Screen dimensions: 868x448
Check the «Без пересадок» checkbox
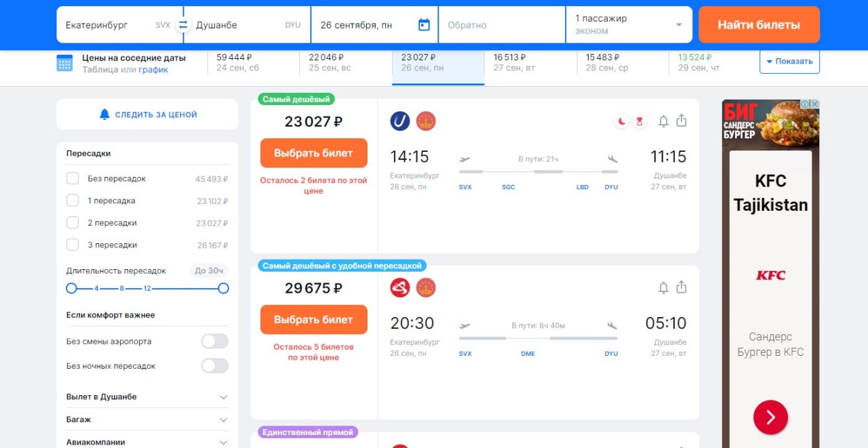pyautogui.click(x=73, y=179)
